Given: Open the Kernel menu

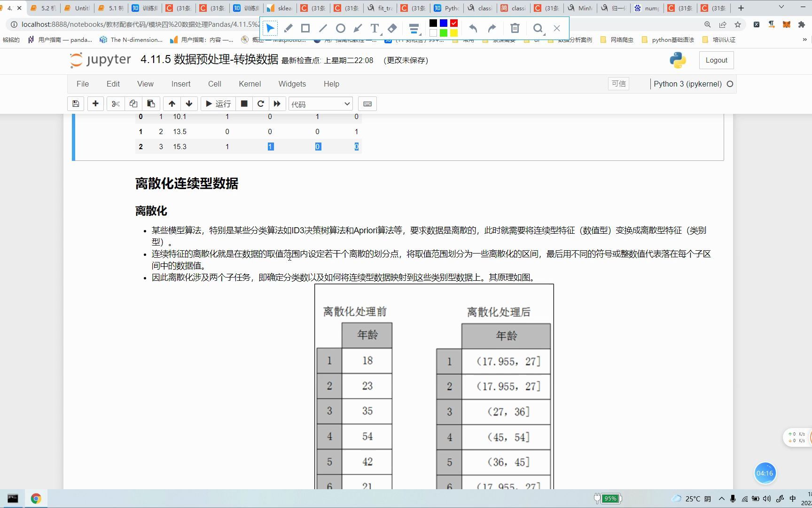Looking at the screenshot, I should tap(250, 84).
